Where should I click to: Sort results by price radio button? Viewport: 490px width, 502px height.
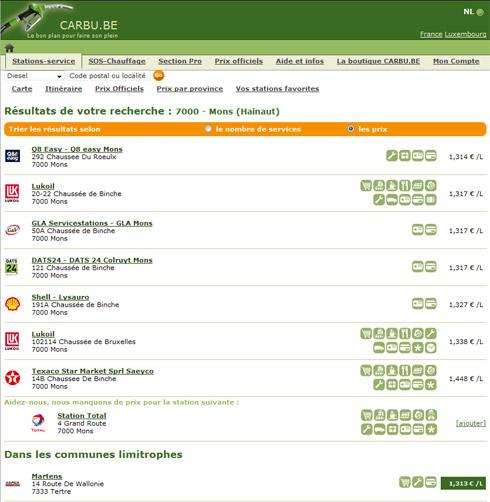[x=351, y=129]
